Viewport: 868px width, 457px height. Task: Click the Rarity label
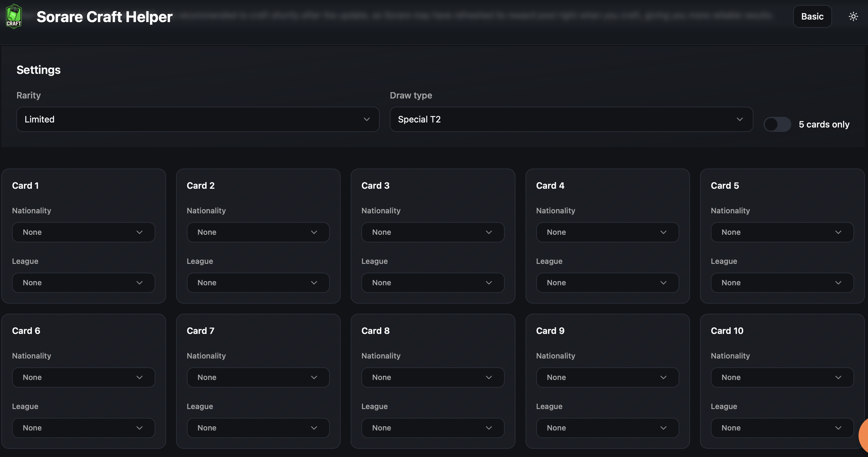29,95
